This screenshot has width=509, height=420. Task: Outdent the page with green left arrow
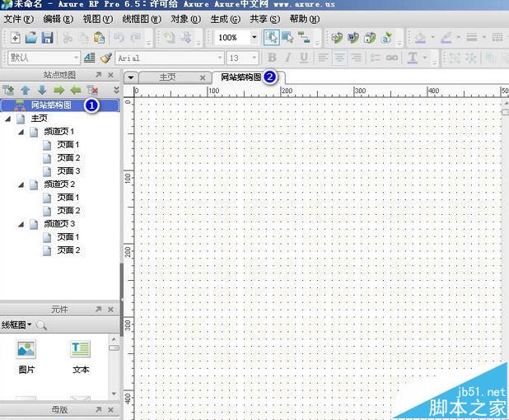tap(76, 90)
